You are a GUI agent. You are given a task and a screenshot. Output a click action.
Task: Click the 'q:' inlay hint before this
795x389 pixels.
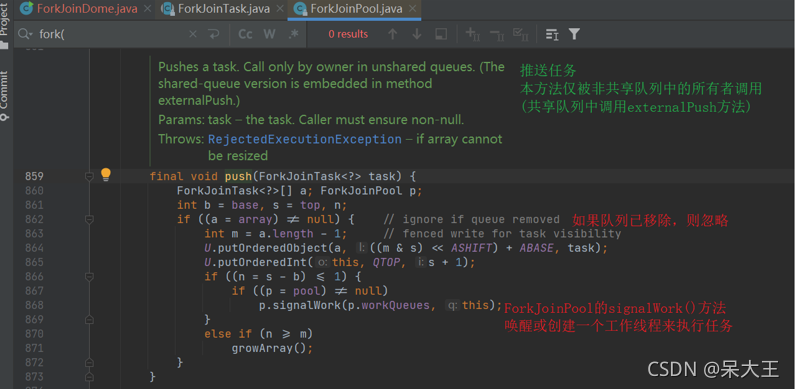tap(452, 305)
